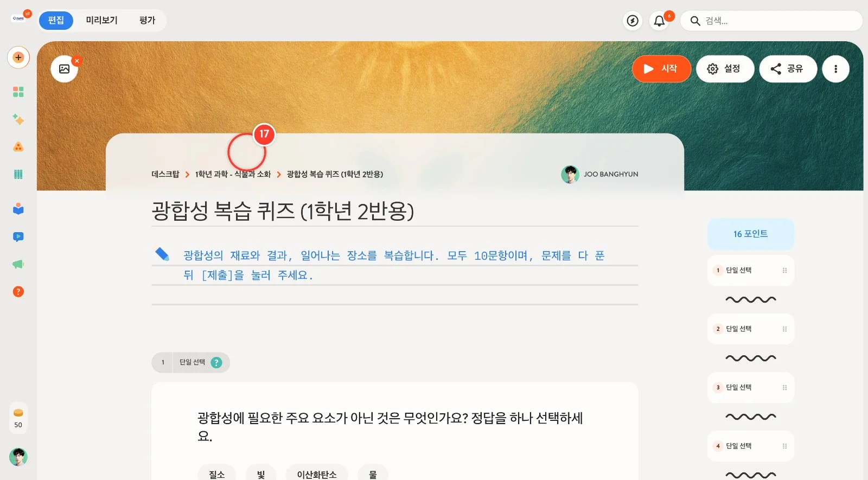Click the lightning quick action icon
This screenshot has height=480, width=868.
633,21
